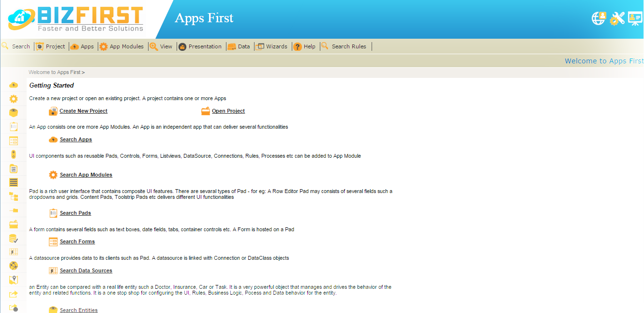Click the remote control icon in left sidebar
This screenshot has width=644, height=313.
coord(14,155)
